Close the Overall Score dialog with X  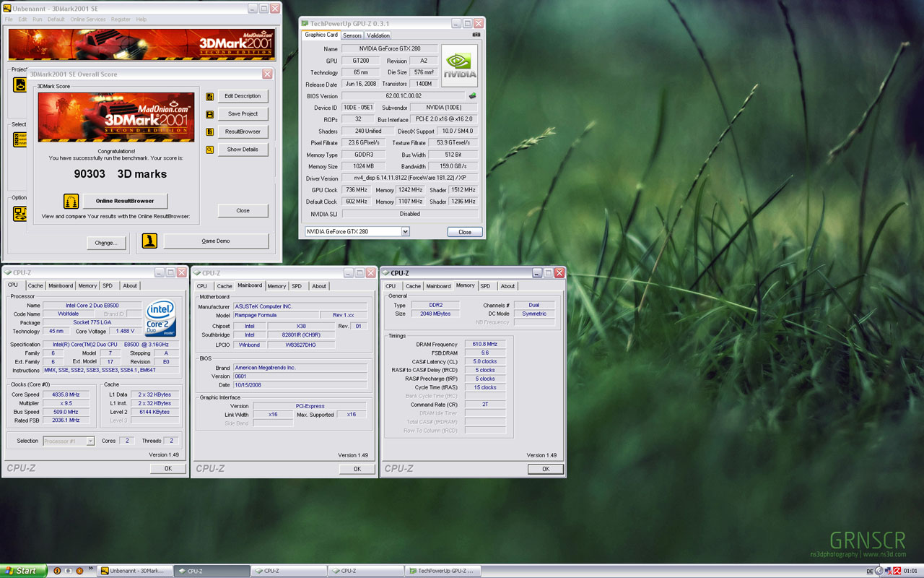268,74
